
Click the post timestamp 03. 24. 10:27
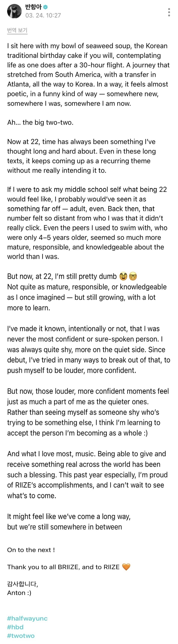point(43,16)
